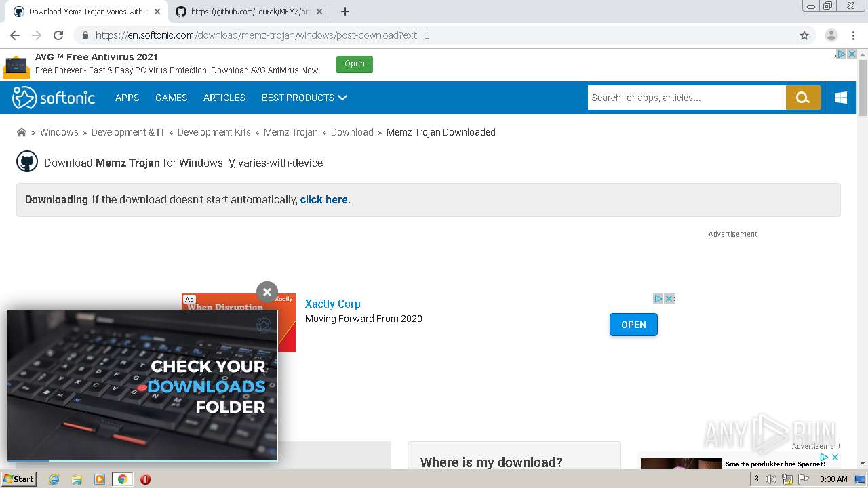Launch Internet Explorer from taskbar
868x488 pixels.
click(54, 479)
